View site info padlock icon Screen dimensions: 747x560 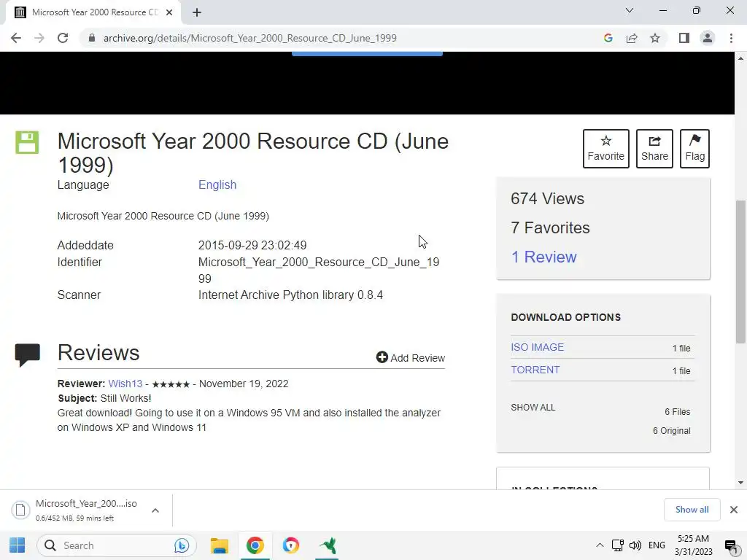[91, 38]
